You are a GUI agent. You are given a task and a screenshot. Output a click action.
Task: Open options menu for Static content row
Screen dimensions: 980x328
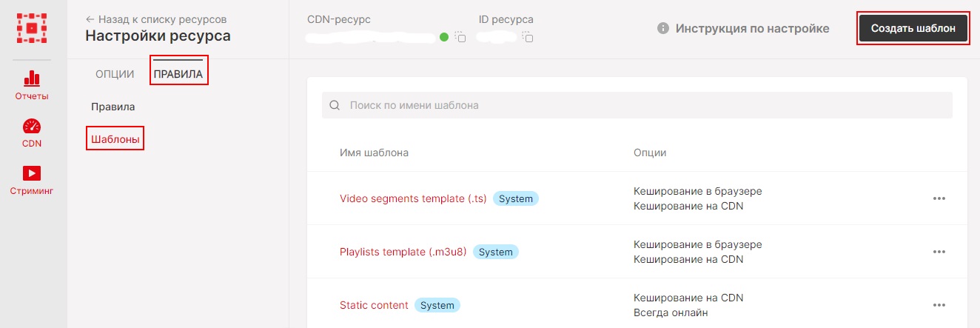click(x=939, y=305)
